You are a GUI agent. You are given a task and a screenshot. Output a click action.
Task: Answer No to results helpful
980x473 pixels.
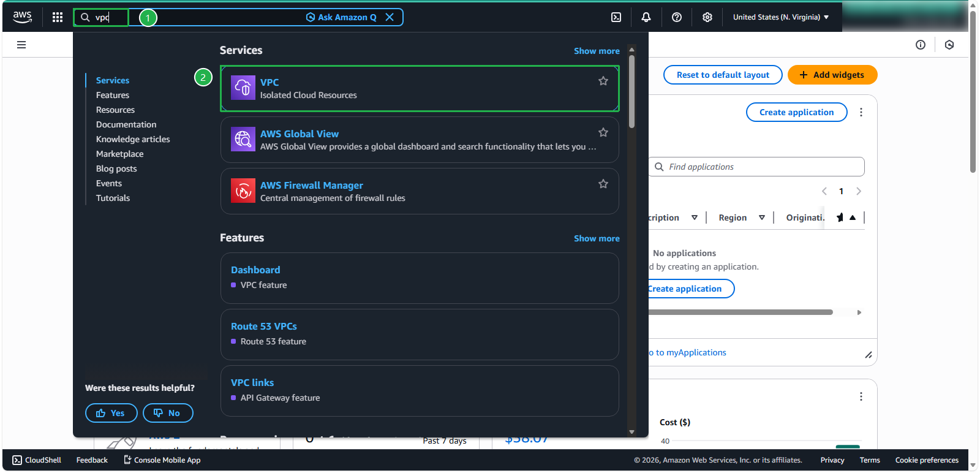point(168,413)
